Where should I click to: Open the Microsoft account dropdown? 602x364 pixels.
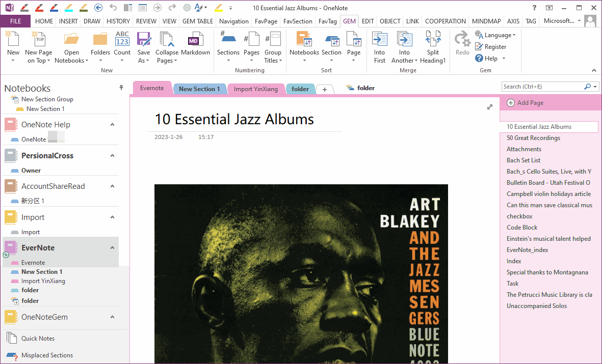tap(562, 21)
